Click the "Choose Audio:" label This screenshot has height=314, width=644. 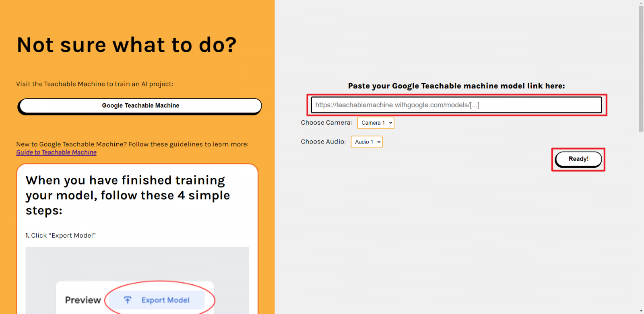click(x=323, y=142)
